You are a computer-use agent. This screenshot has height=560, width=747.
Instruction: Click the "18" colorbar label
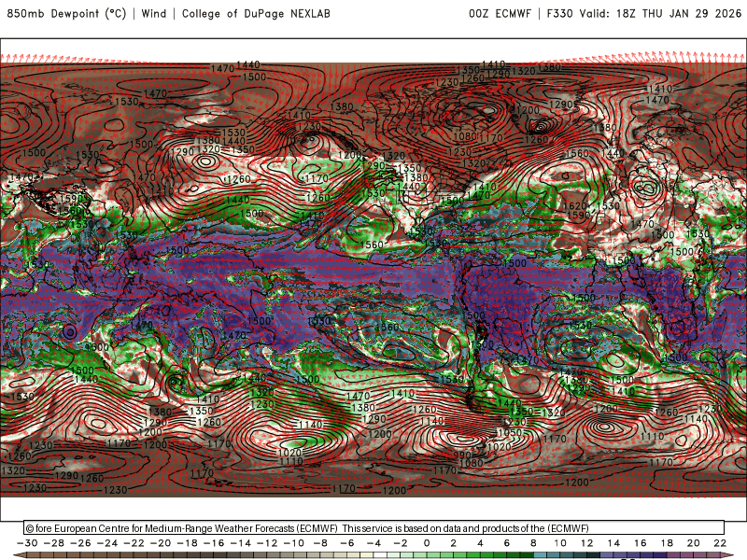pyautogui.click(x=667, y=543)
